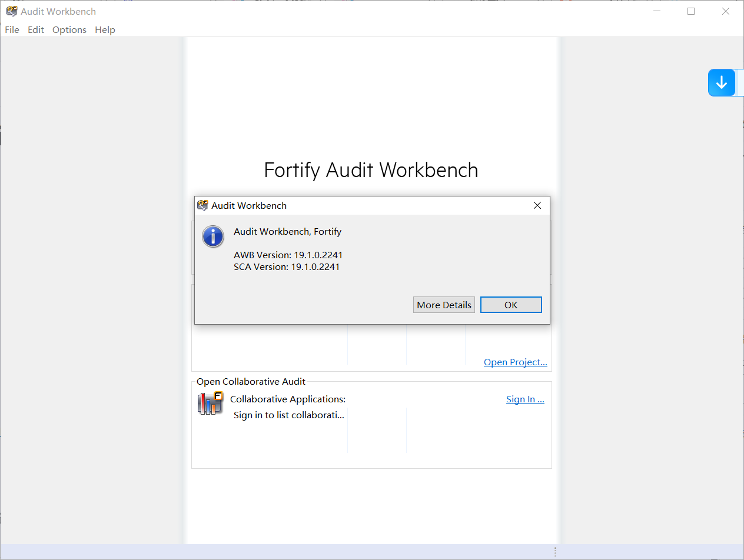
Task: Close the Audit Workbench main window
Action: [x=726, y=11]
